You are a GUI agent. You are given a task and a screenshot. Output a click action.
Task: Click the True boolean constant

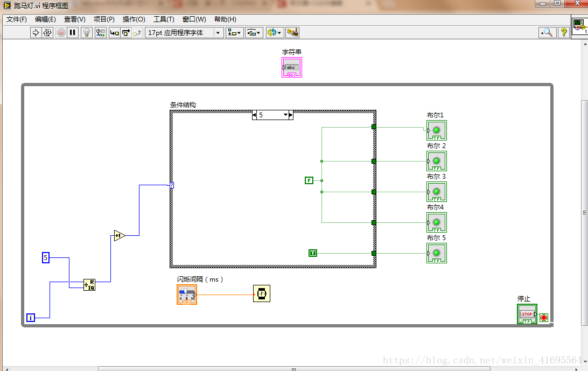pyautogui.click(x=313, y=253)
